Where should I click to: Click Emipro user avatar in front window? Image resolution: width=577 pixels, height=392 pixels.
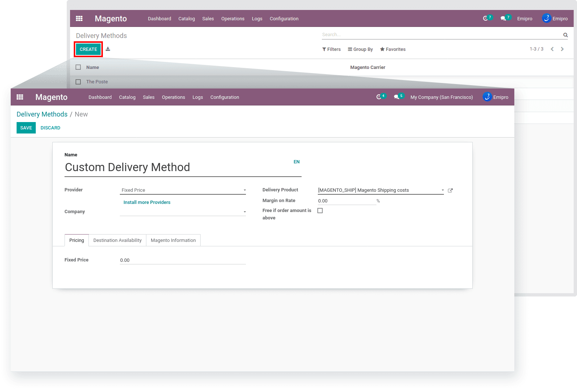pos(487,97)
